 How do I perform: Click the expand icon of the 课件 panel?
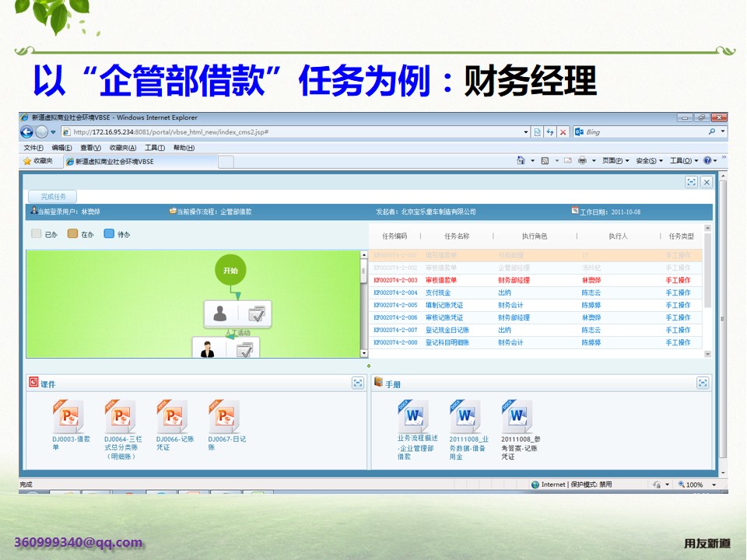pos(358,383)
